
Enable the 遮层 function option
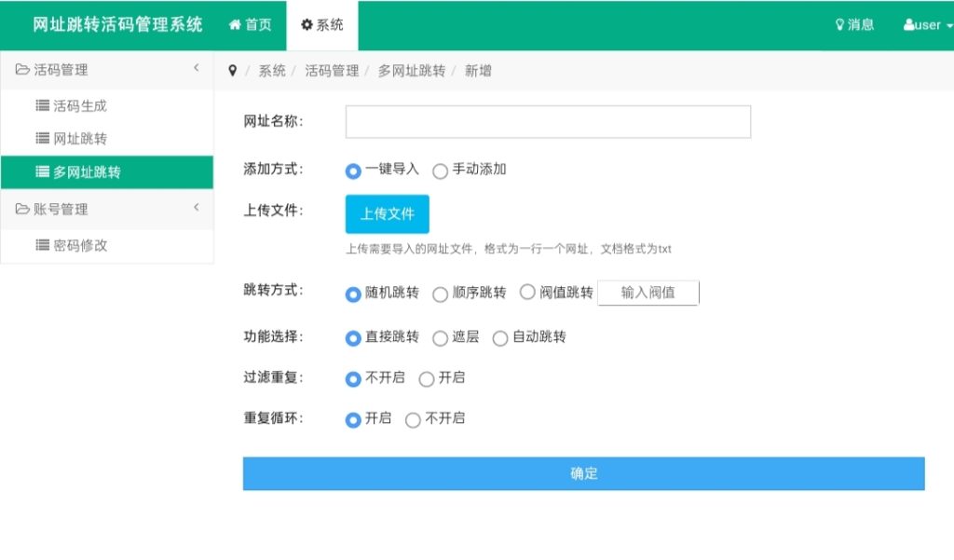tap(441, 338)
